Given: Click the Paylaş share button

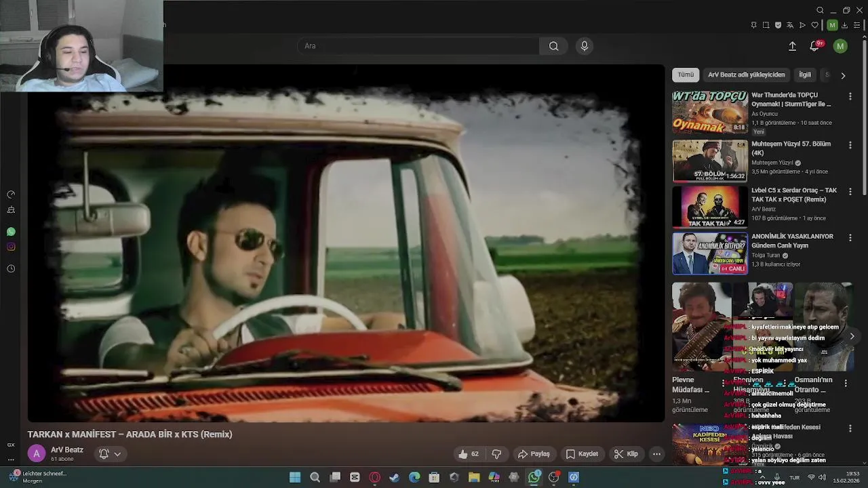Looking at the screenshot, I should click(x=534, y=454).
